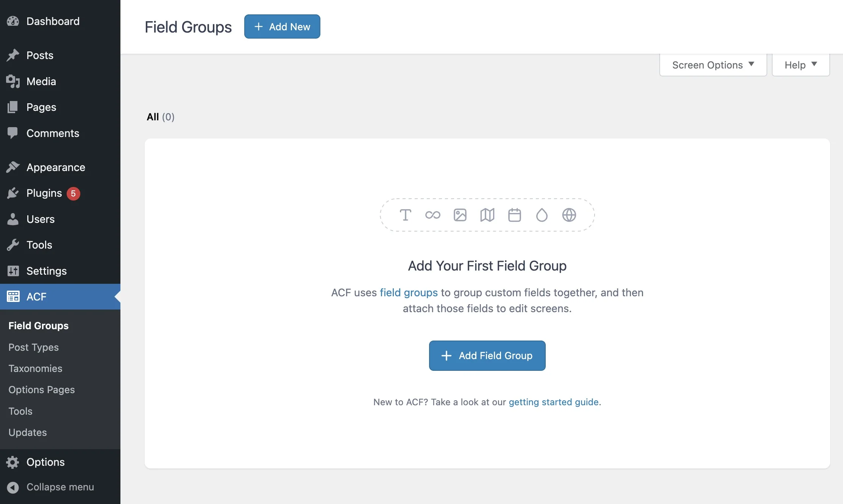
Task: Click the image field type icon
Action: tap(460, 215)
